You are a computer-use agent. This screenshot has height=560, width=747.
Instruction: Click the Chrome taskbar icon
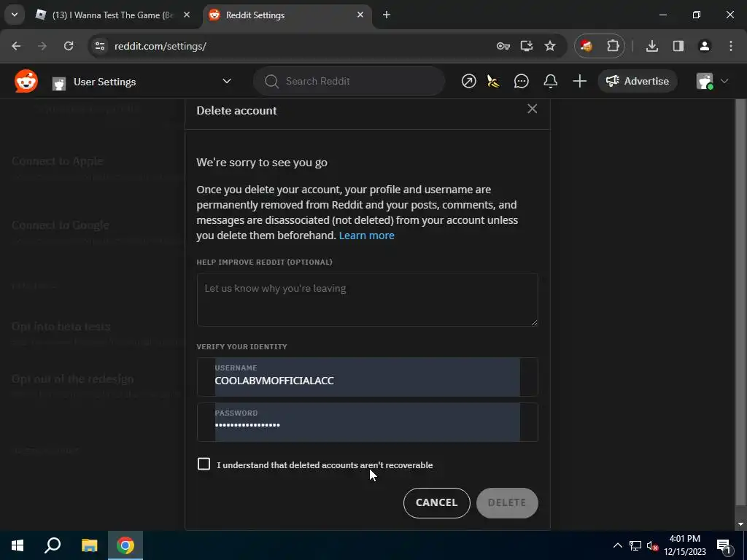click(x=125, y=545)
